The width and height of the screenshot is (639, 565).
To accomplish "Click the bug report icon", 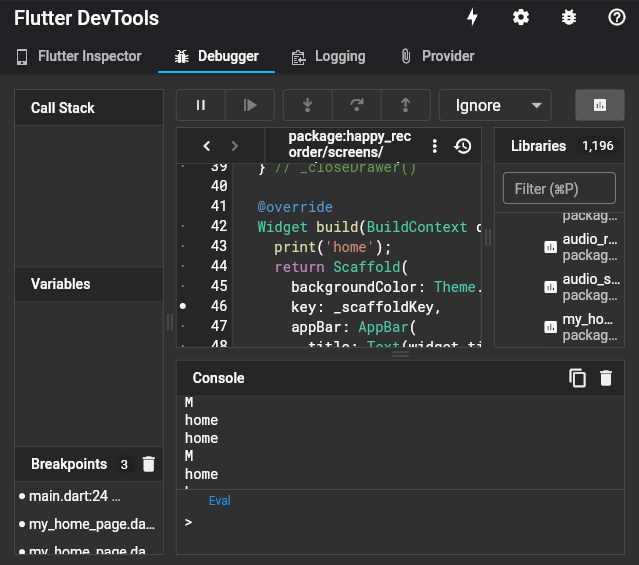I will tap(569, 18).
